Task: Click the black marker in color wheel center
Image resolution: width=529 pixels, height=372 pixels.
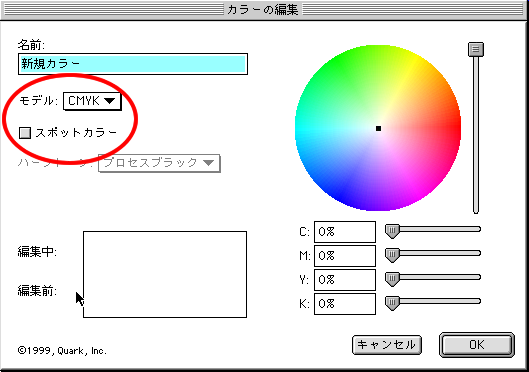Action: pos(378,128)
